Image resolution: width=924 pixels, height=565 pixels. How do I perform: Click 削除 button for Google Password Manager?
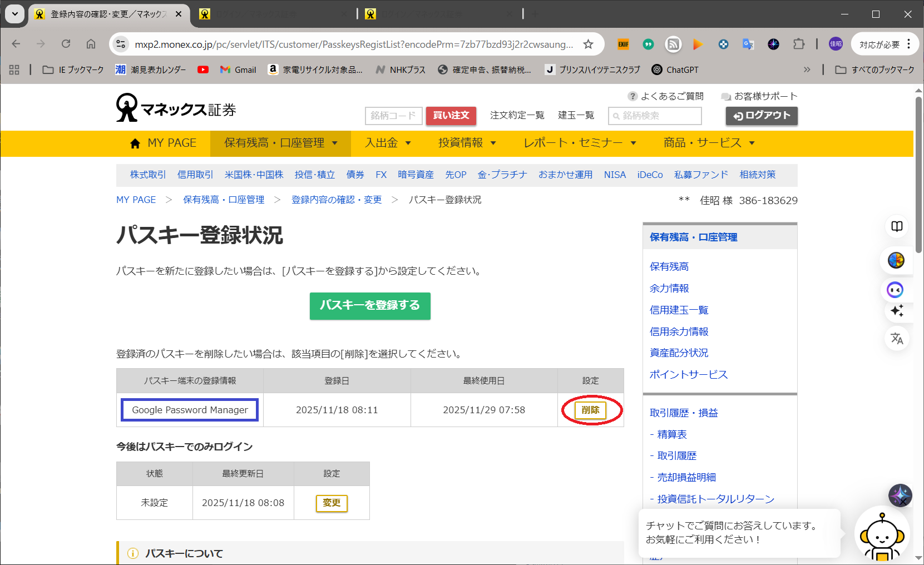(590, 410)
